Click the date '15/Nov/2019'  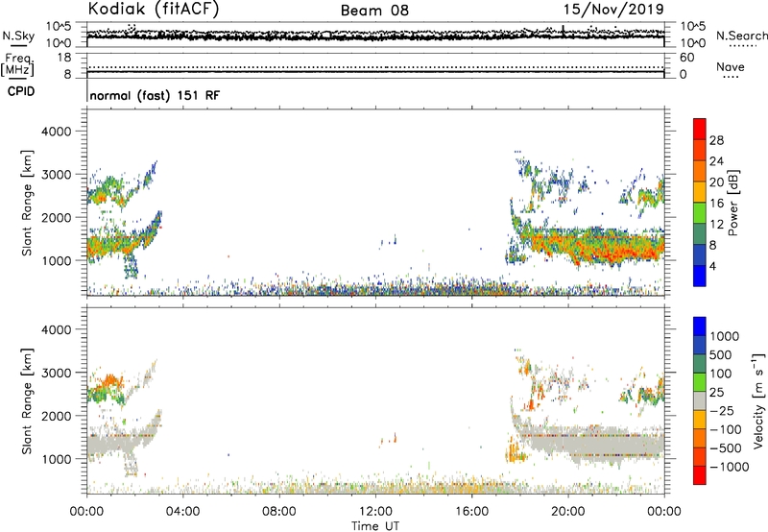click(x=613, y=9)
